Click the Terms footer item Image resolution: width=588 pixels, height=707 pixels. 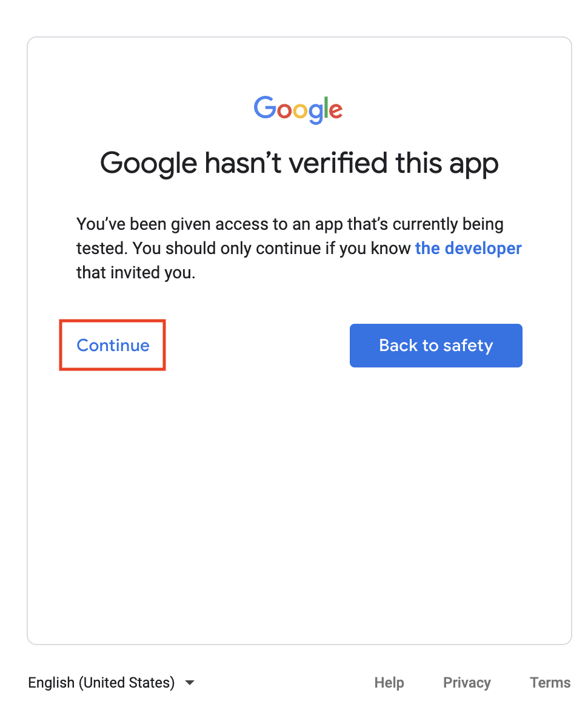[549, 683]
